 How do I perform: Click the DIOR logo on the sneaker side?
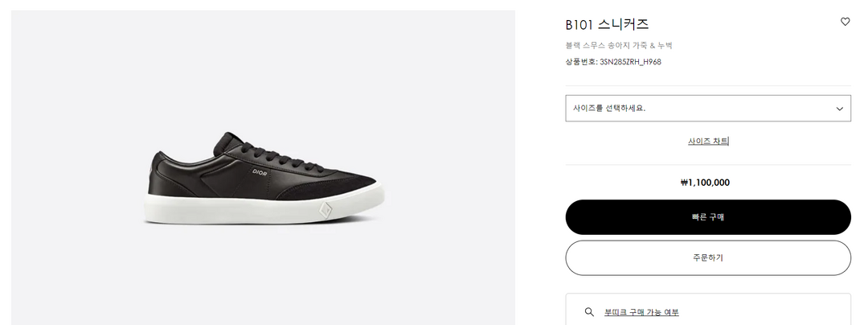click(x=260, y=172)
